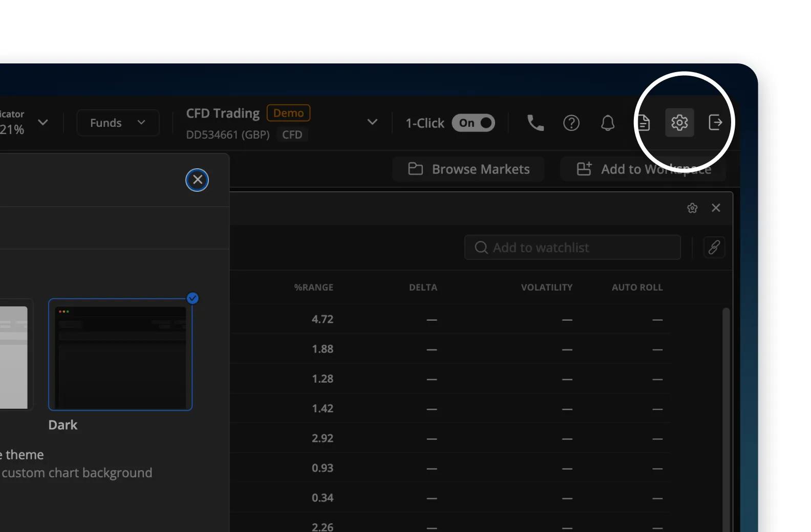
Task: Click the Demo account badge
Action: click(288, 113)
